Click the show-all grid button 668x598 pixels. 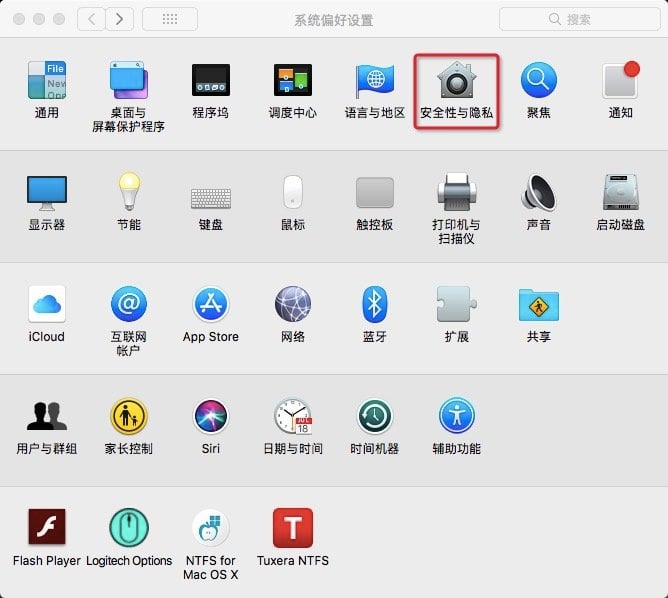(170, 19)
